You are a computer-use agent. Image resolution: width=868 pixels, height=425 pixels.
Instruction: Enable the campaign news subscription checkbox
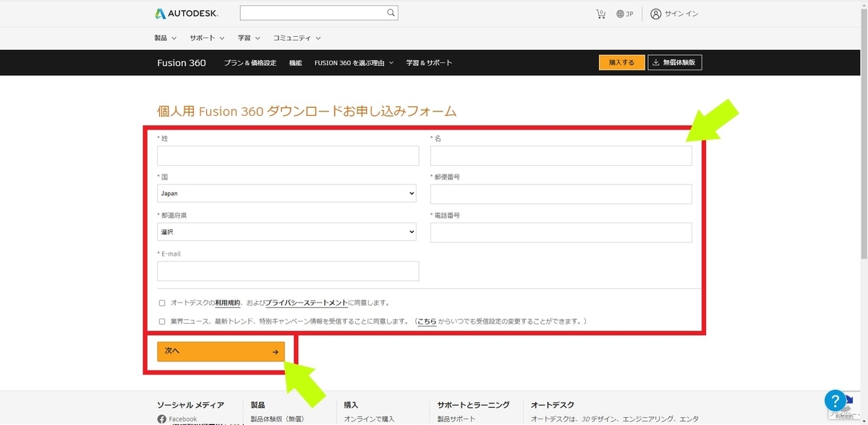coord(161,319)
